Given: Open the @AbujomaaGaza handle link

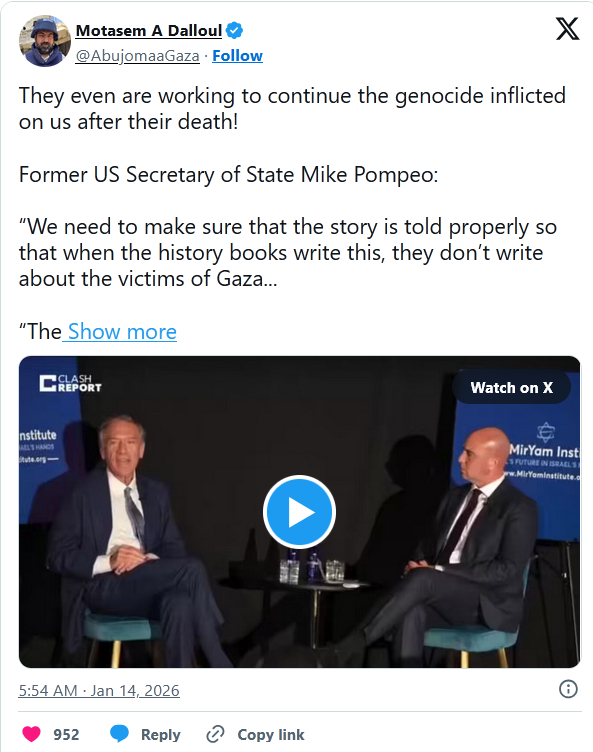Looking at the screenshot, I should pyautogui.click(x=138, y=56).
